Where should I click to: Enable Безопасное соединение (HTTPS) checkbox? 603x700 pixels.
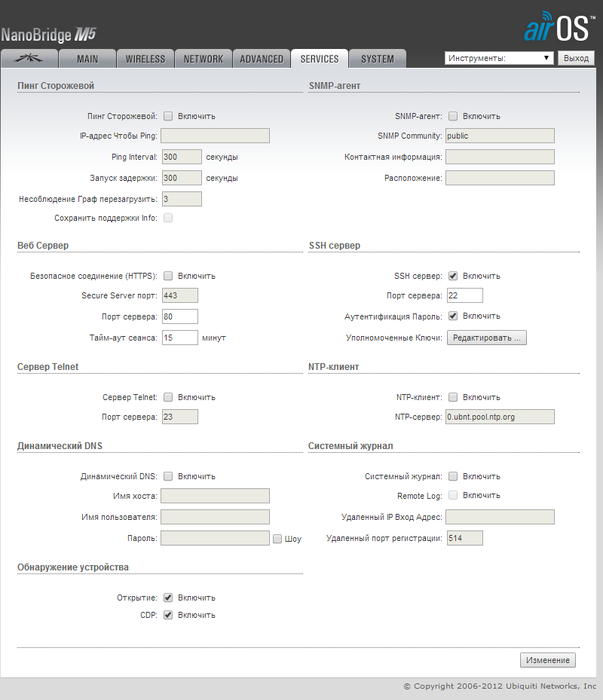pyautogui.click(x=168, y=276)
